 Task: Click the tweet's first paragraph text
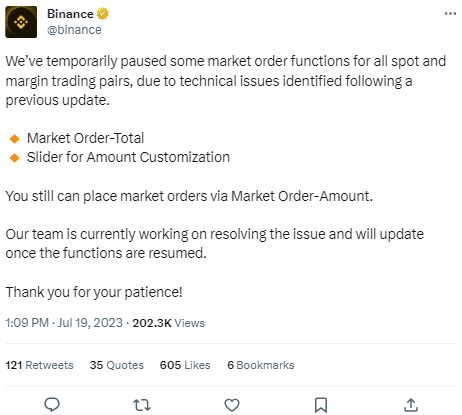point(226,81)
